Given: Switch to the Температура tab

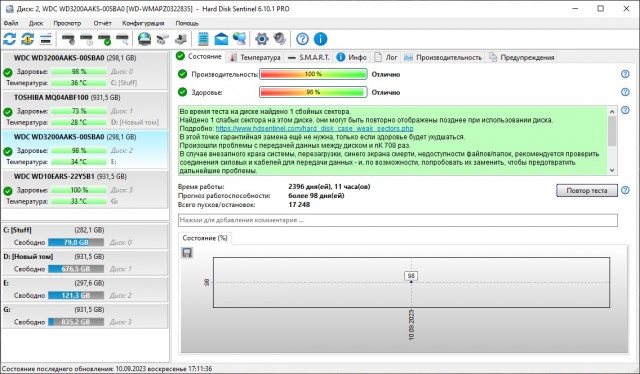Looking at the screenshot, I should pyautogui.click(x=255, y=58).
